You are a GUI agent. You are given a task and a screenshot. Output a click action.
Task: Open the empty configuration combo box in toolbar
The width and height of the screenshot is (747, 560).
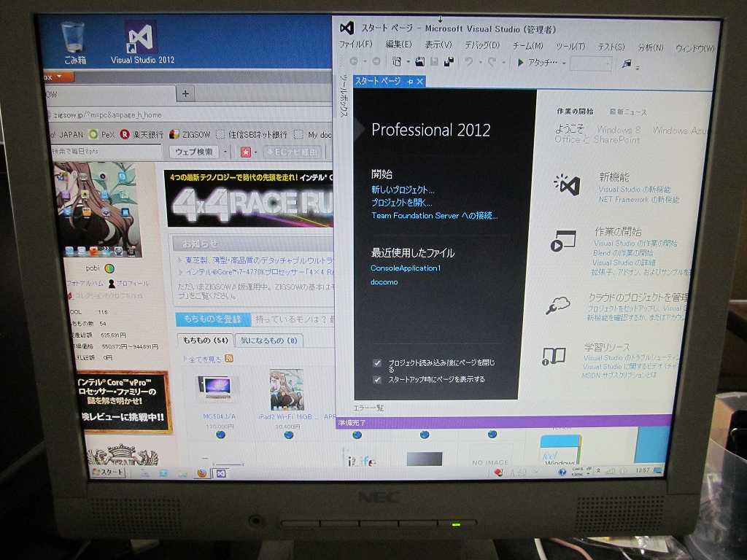(590, 63)
